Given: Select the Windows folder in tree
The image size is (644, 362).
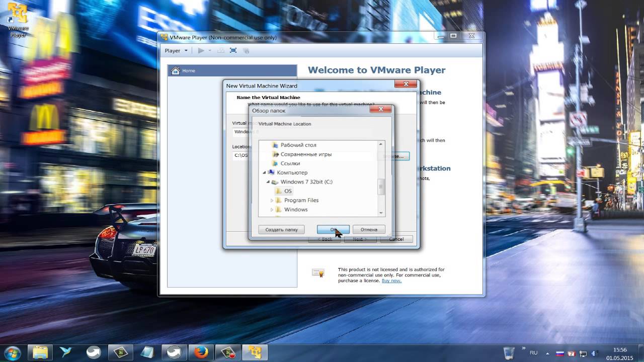Looking at the screenshot, I should [x=296, y=209].
